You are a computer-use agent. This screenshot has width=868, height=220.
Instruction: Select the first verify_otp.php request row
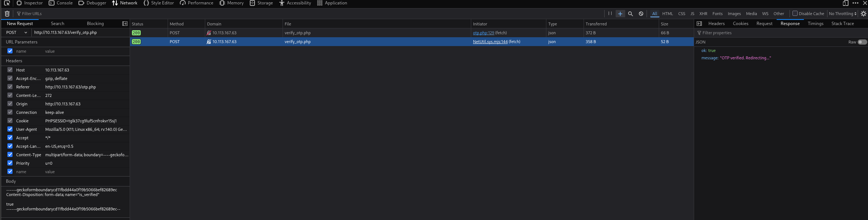(412, 33)
